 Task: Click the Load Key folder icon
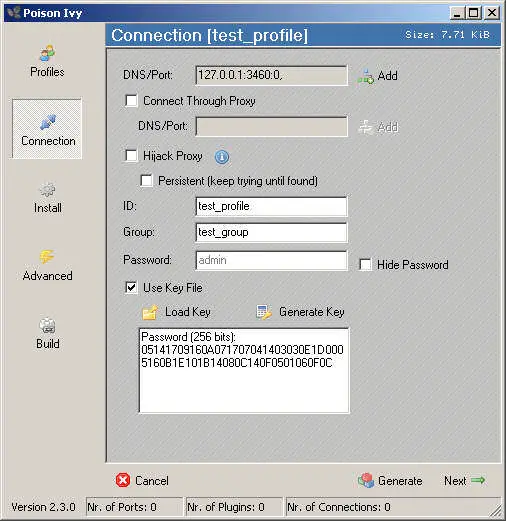[150, 312]
